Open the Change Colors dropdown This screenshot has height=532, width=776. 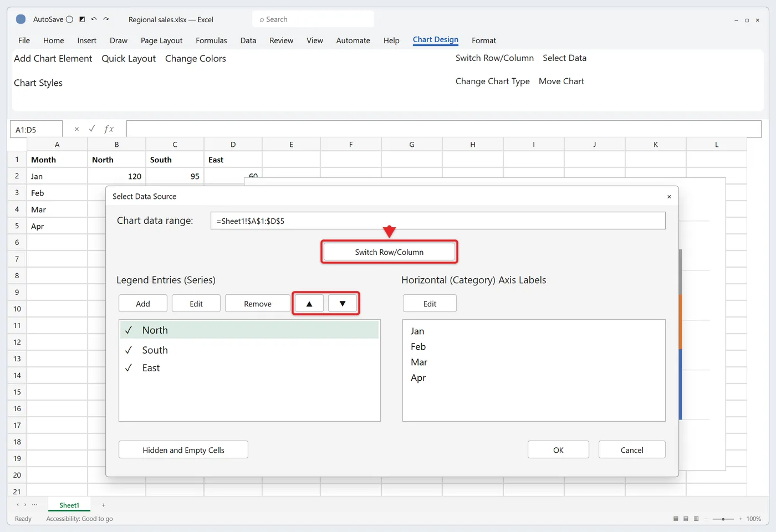coord(196,59)
